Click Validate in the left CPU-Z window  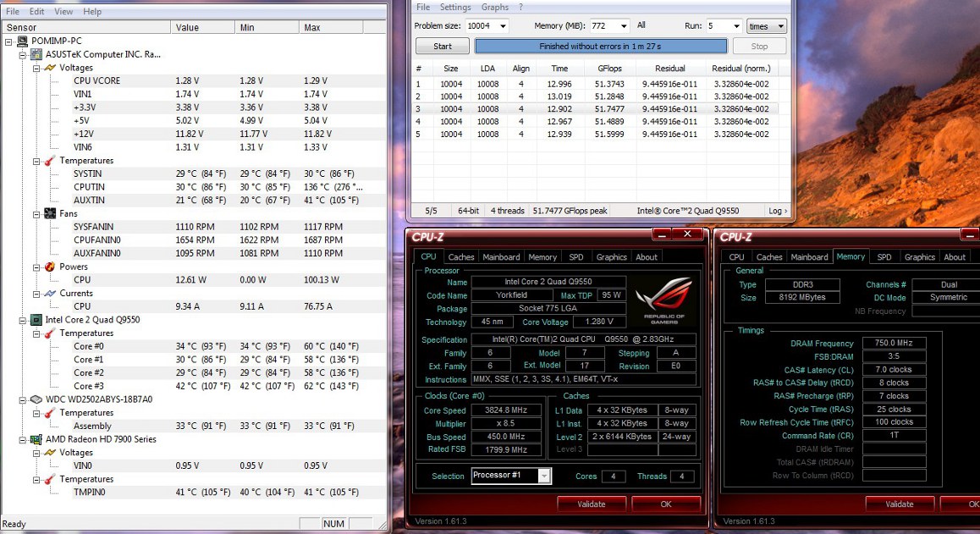pyautogui.click(x=591, y=504)
